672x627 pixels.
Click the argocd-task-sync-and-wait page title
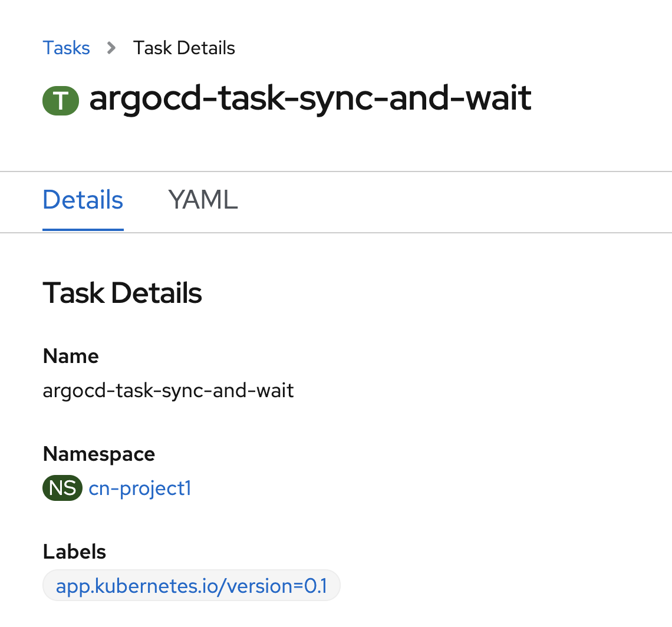point(309,99)
